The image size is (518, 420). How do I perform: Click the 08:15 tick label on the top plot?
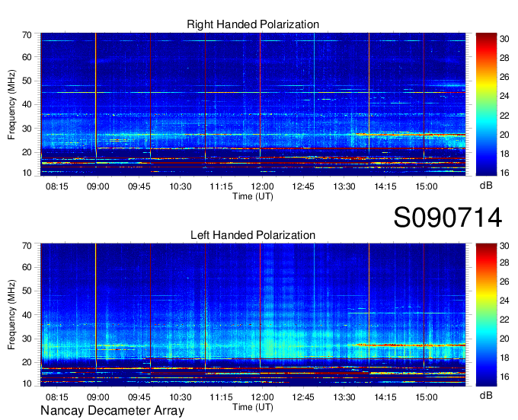57,186
